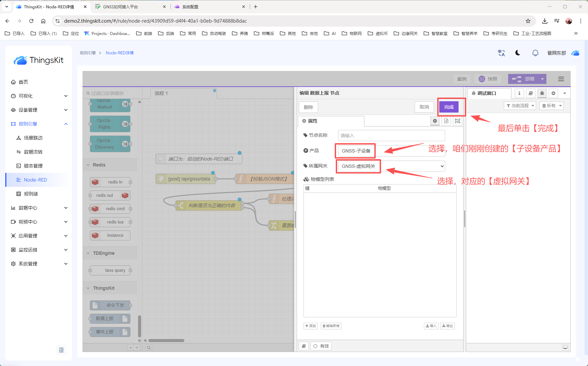Open the Node-RED hamburger menu
Screen dimensions: 588x366
[561, 79]
